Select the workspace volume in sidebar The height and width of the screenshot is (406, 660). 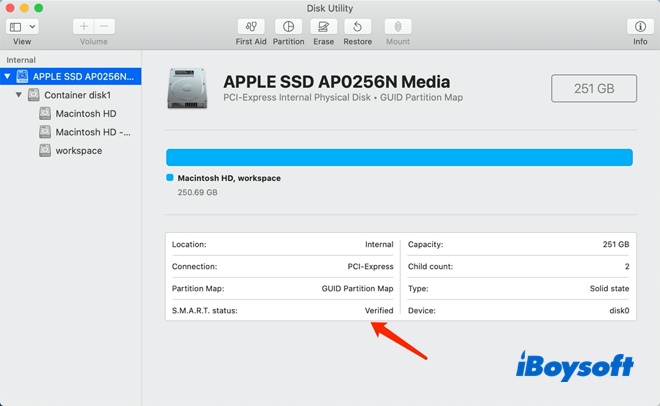pyautogui.click(x=78, y=150)
